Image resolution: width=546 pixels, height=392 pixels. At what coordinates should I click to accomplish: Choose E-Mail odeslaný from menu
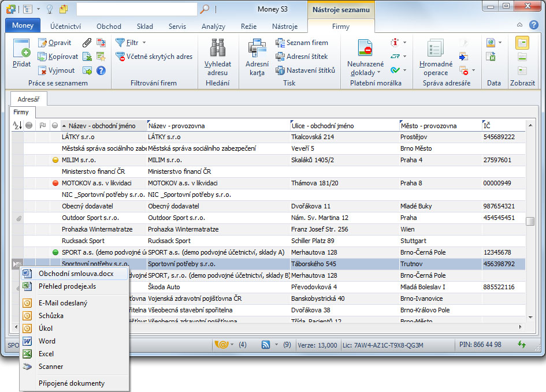pos(74,303)
